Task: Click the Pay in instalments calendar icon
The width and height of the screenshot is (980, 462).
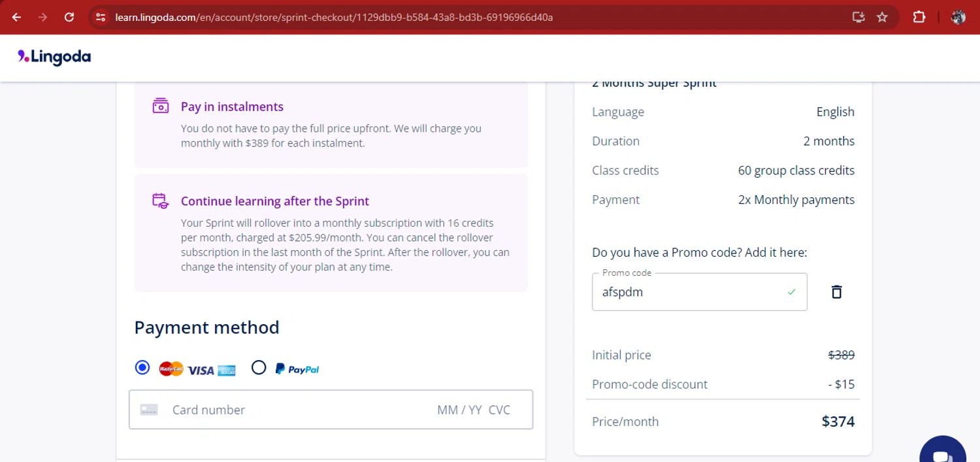Action: pos(161,106)
